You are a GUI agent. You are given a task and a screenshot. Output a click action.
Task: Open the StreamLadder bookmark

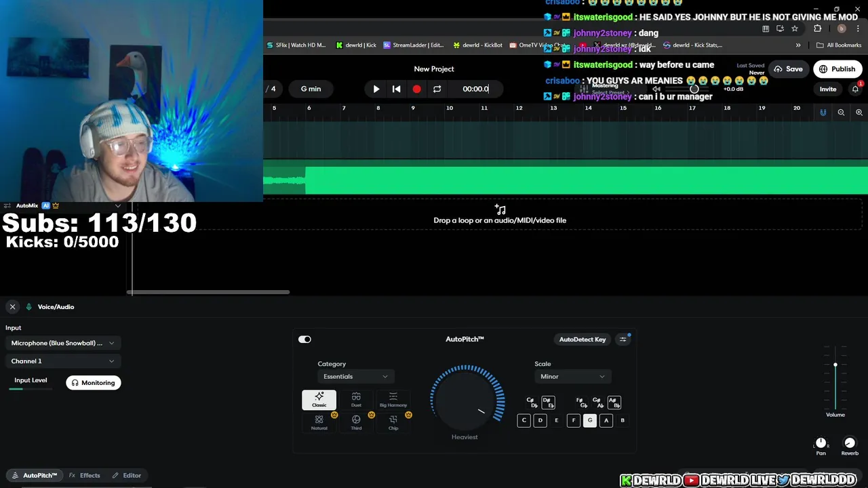(x=414, y=45)
